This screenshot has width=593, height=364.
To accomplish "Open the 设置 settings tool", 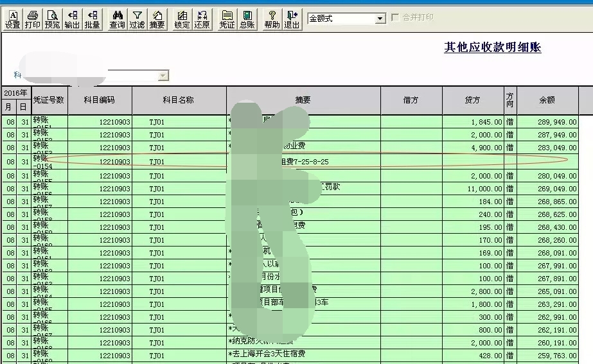I will tap(13, 19).
